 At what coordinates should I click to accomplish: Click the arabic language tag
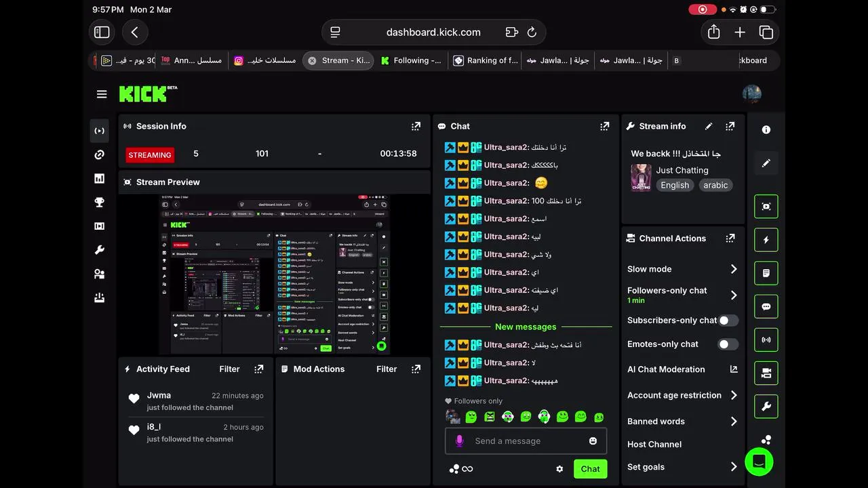pyautogui.click(x=715, y=185)
